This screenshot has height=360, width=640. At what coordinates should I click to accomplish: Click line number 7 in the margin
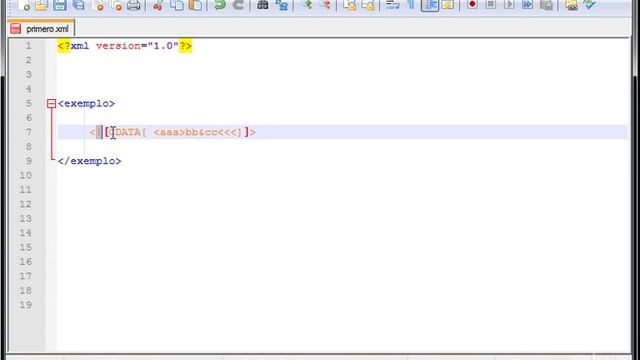(x=29, y=132)
